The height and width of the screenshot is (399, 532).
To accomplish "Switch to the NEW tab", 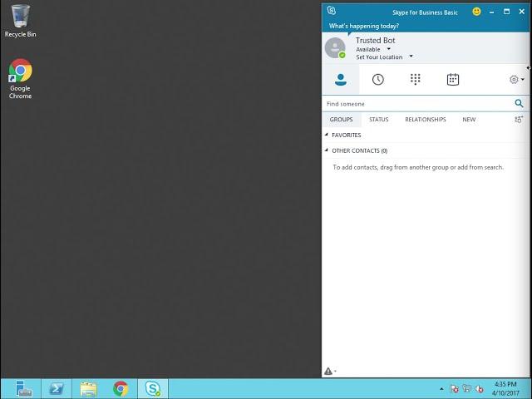I will [x=469, y=120].
